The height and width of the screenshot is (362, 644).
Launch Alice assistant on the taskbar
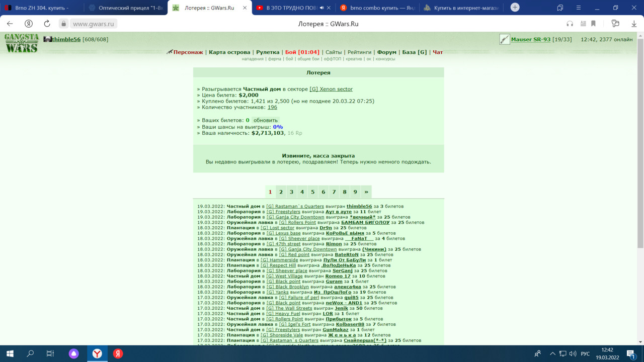pyautogui.click(x=73, y=354)
